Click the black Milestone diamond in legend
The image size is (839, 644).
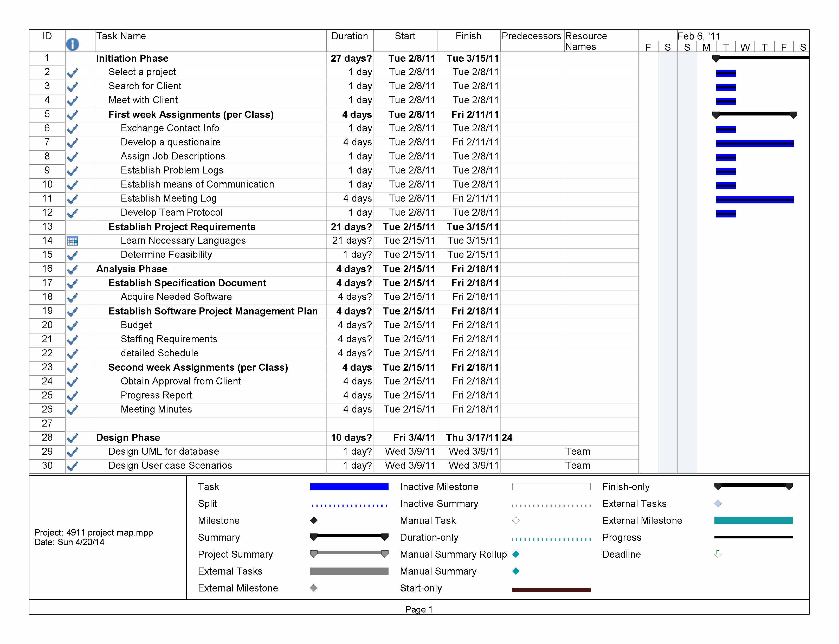(x=314, y=520)
